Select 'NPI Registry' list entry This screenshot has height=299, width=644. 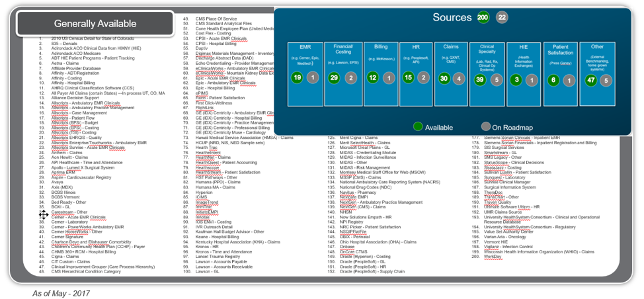(352, 222)
